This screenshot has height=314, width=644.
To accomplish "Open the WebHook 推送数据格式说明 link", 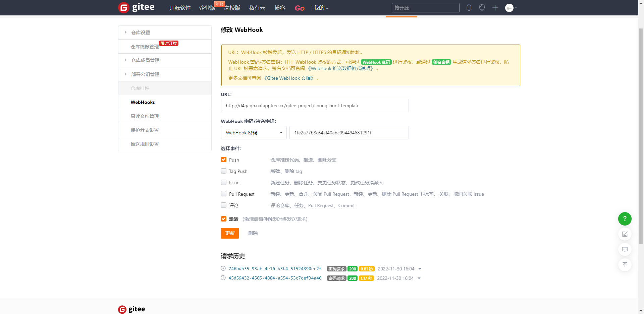I will [x=340, y=68].
